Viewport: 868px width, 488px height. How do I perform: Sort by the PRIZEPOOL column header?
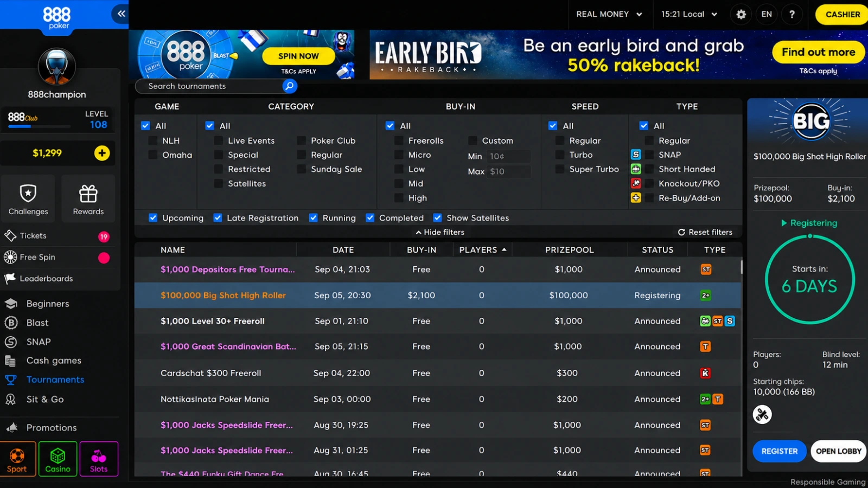tap(569, 250)
